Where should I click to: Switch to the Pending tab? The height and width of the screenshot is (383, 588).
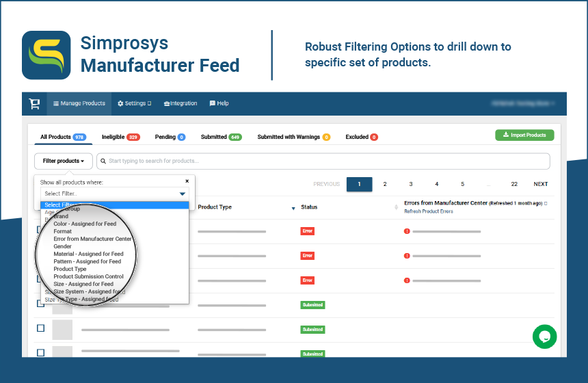(x=170, y=137)
